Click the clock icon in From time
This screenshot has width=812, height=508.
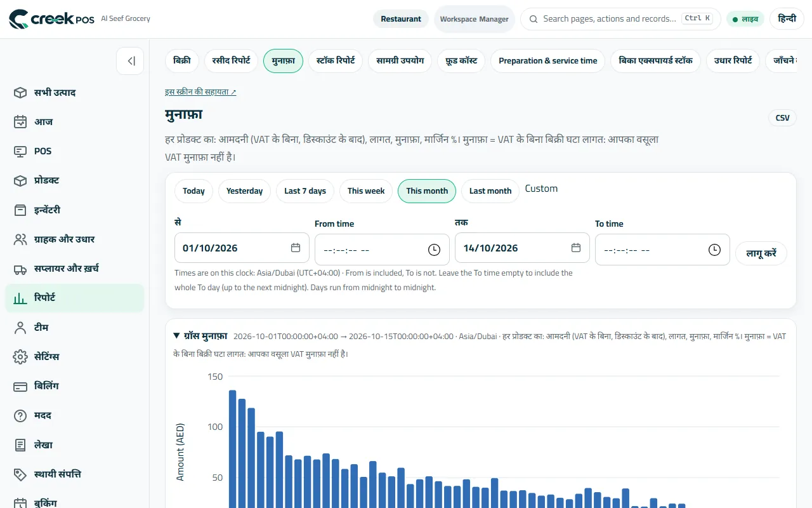tap(434, 250)
